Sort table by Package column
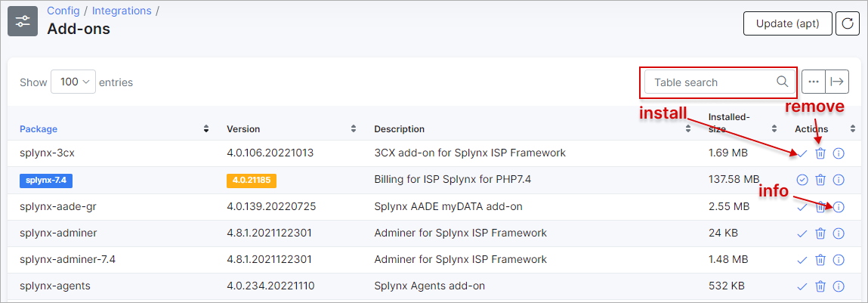868x303 pixels. point(39,129)
